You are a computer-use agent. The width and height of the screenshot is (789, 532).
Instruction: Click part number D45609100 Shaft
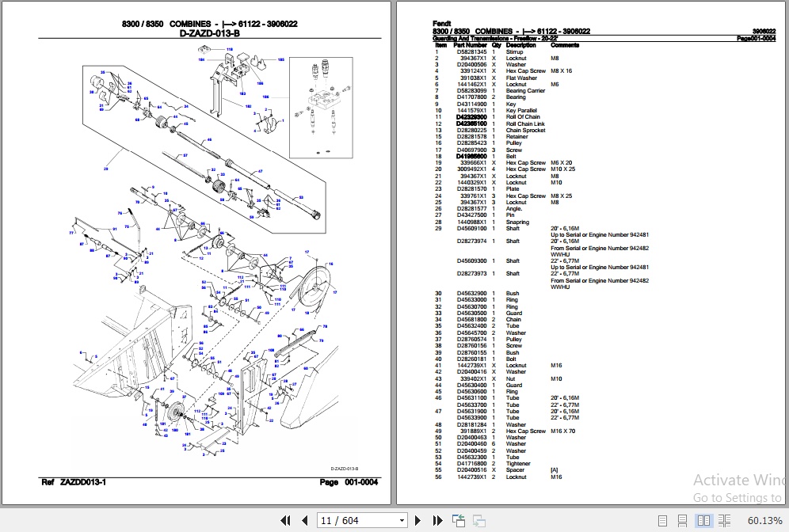pyautogui.click(x=471, y=228)
